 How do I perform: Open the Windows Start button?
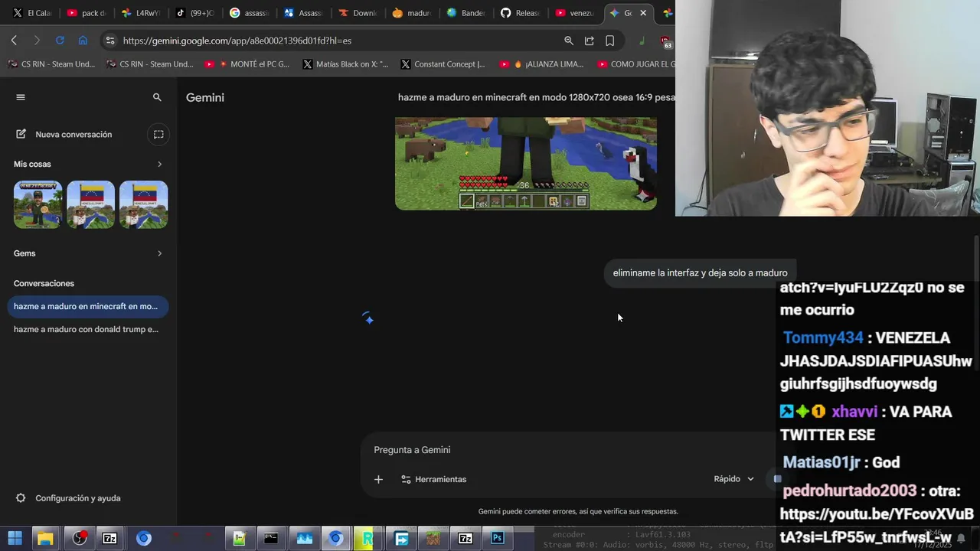pos(15,538)
